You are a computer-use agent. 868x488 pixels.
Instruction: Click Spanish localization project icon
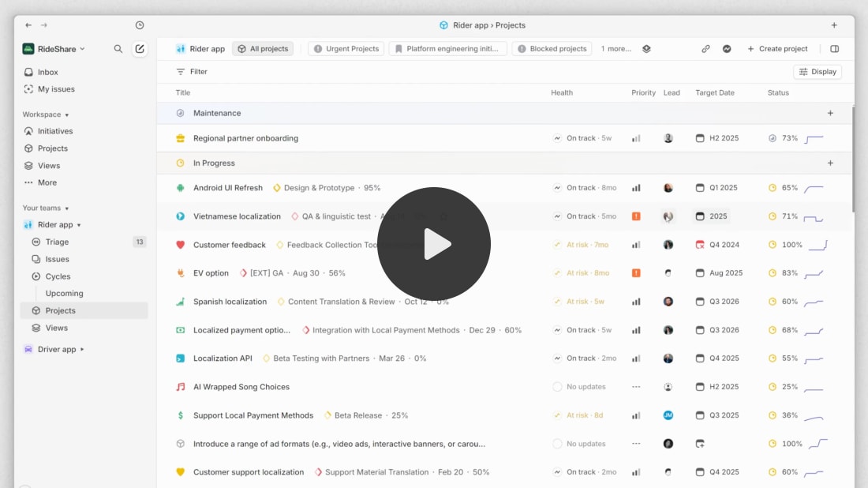[180, 302]
